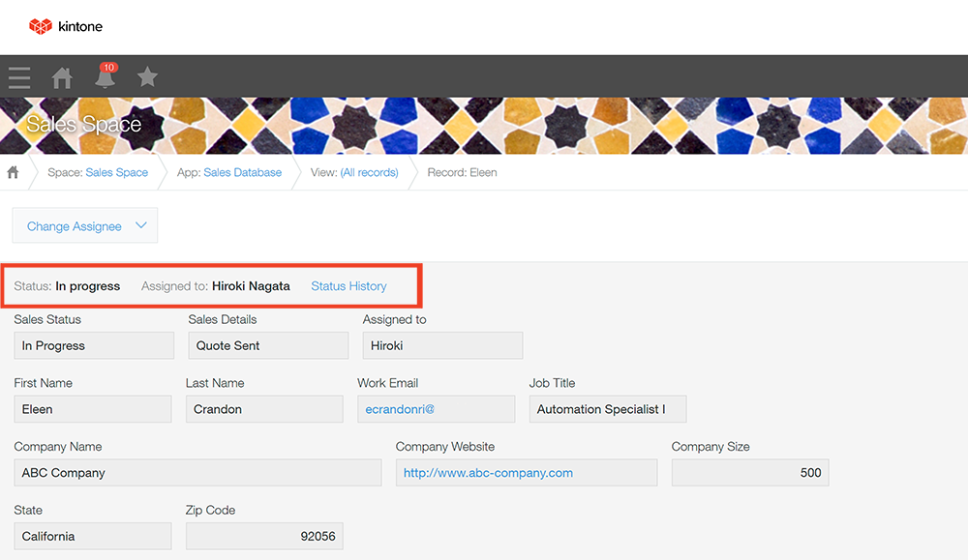Open the hamburger main menu
The width and height of the screenshot is (968, 560).
coord(19,77)
